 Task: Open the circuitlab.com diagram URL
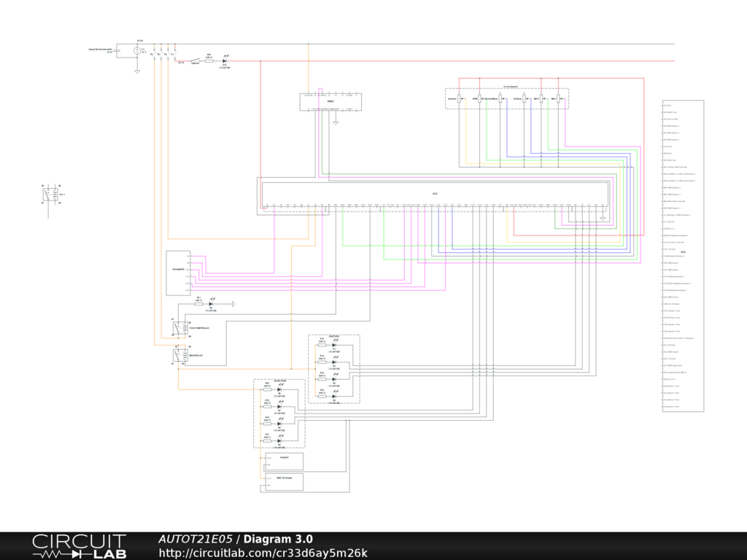[x=263, y=553]
